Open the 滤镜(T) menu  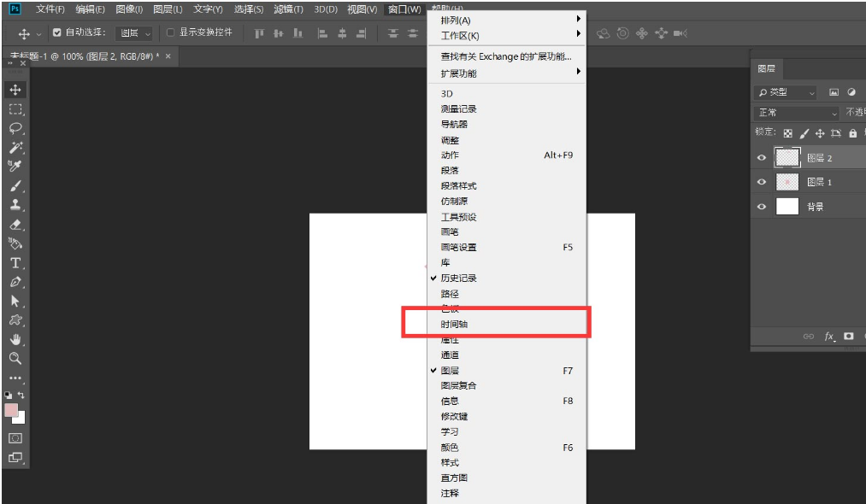[x=289, y=9]
